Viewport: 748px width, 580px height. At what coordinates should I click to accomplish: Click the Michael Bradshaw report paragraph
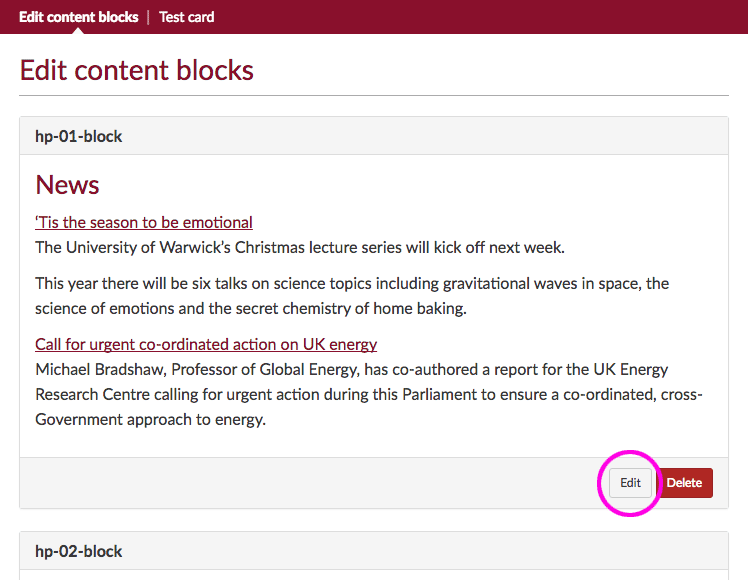click(x=368, y=394)
